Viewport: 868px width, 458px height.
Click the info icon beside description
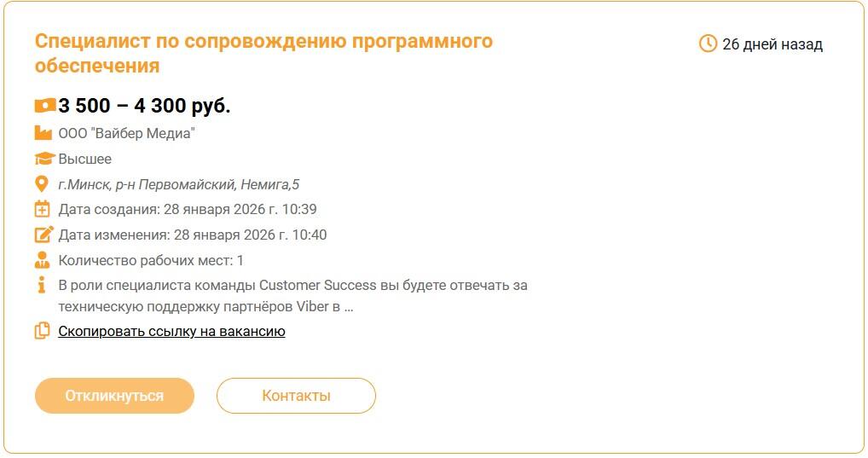(x=42, y=286)
